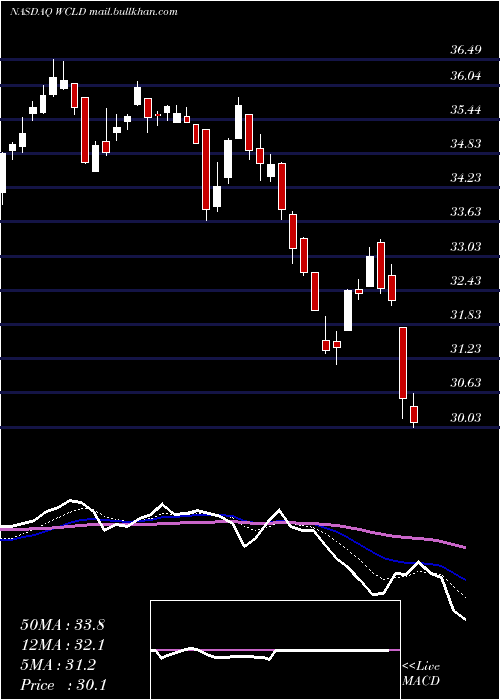
Task: Click the 35.44 price axis label
Action: click(x=466, y=110)
